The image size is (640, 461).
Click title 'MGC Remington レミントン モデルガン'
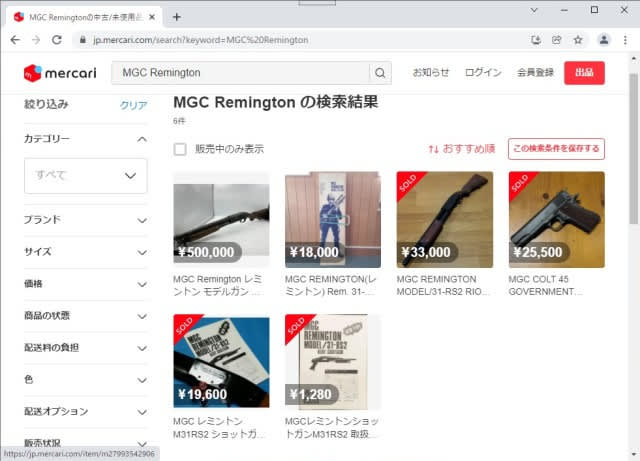pos(218,285)
